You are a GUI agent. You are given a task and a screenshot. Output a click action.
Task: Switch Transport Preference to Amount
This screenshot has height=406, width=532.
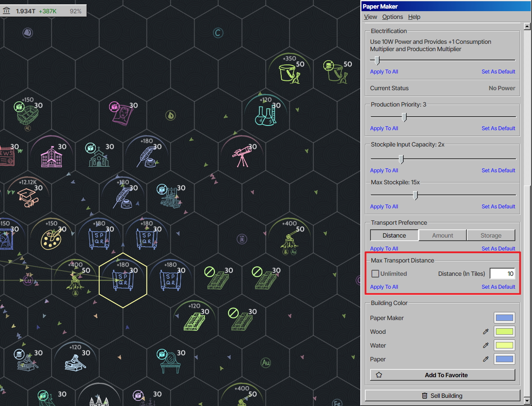coord(443,235)
